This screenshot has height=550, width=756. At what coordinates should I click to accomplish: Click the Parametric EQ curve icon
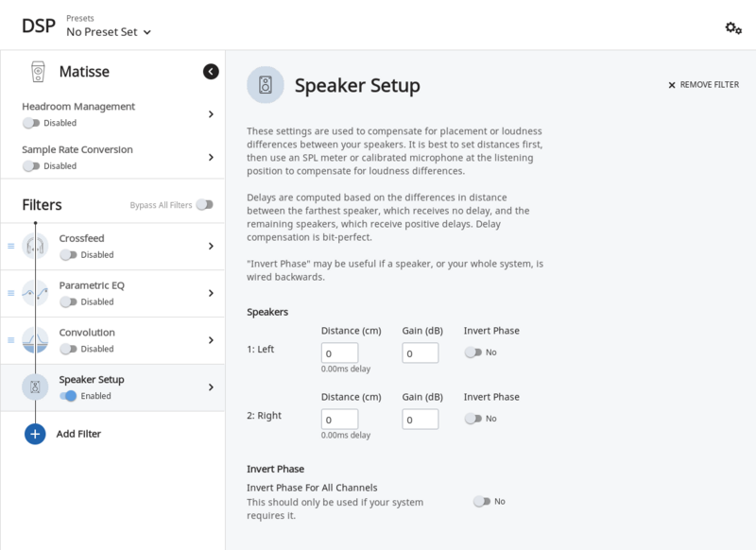click(x=35, y=293)
